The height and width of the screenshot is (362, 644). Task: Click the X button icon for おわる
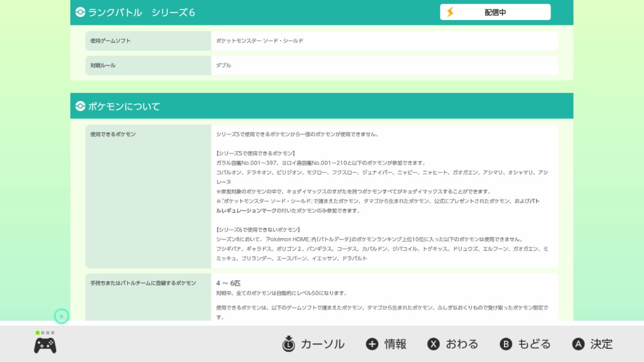tap(433, 344)
